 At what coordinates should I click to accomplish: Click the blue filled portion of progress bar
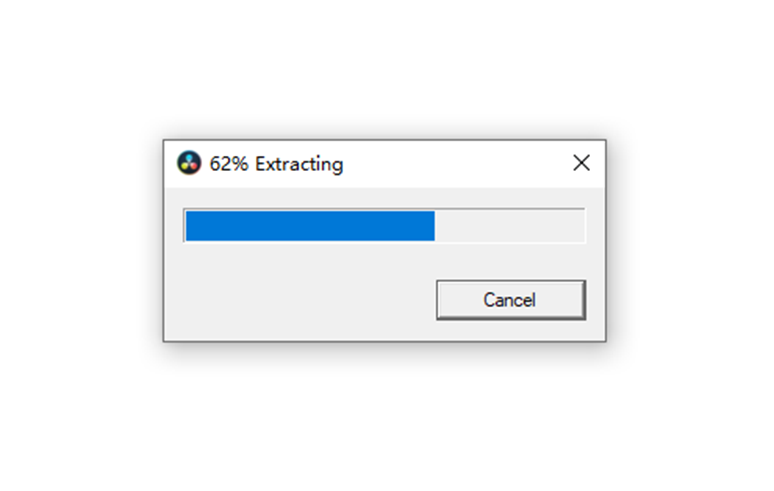click(x=310, y=226)
